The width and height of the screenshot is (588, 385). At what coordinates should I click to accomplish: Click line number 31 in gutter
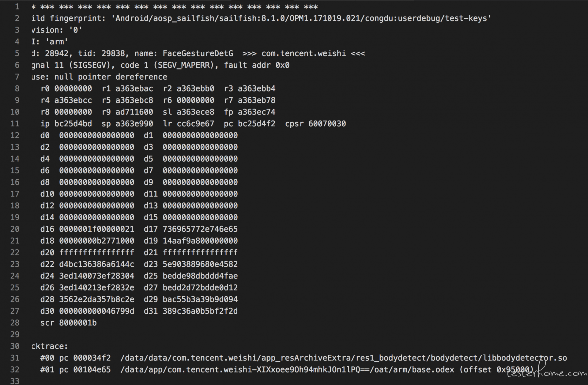[15, 358]
